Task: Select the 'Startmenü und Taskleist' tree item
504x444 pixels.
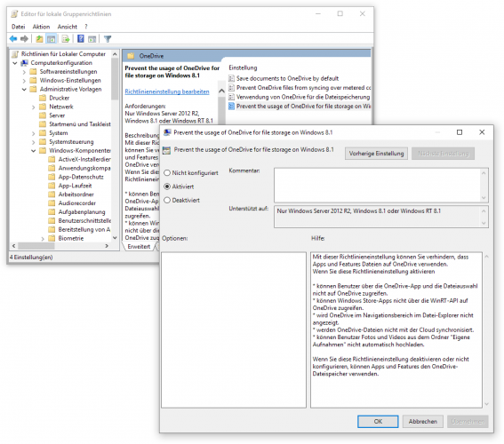Action: pos(80,124)
